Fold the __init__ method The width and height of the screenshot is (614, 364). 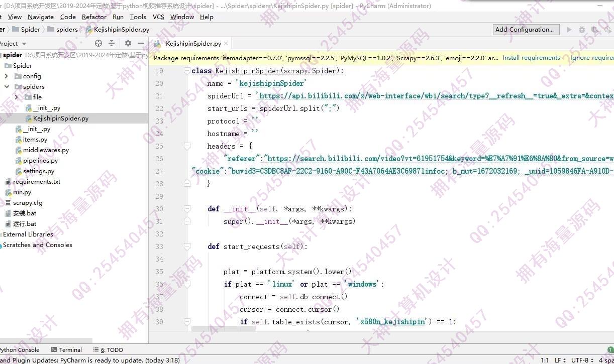tap(187, 209)
